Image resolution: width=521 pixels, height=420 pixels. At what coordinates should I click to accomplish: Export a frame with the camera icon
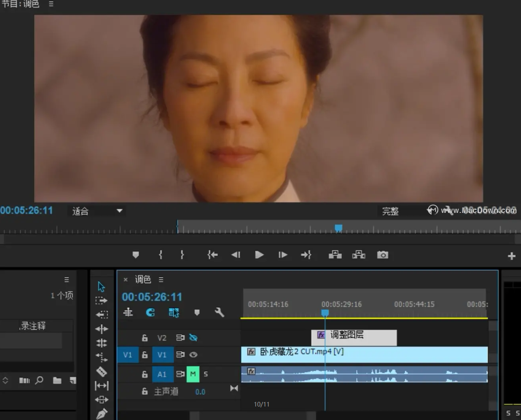coord(382,255)
